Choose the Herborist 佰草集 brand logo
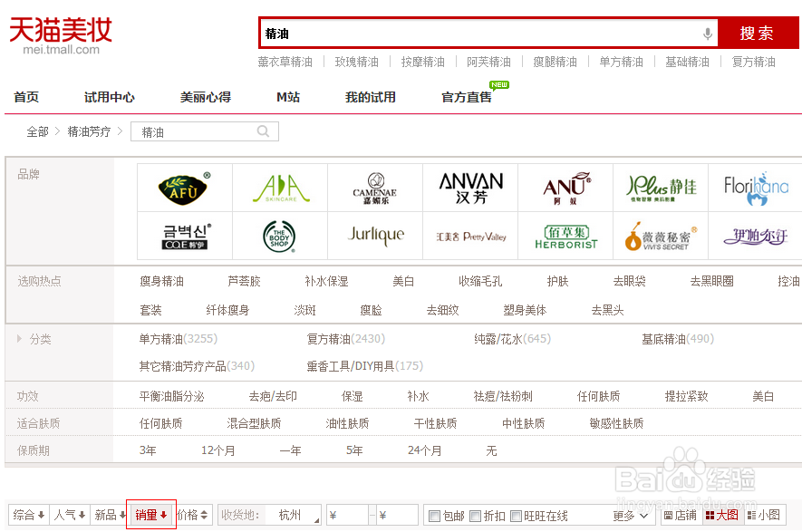This screenshot has width=802, height=532. coord(565,236)
